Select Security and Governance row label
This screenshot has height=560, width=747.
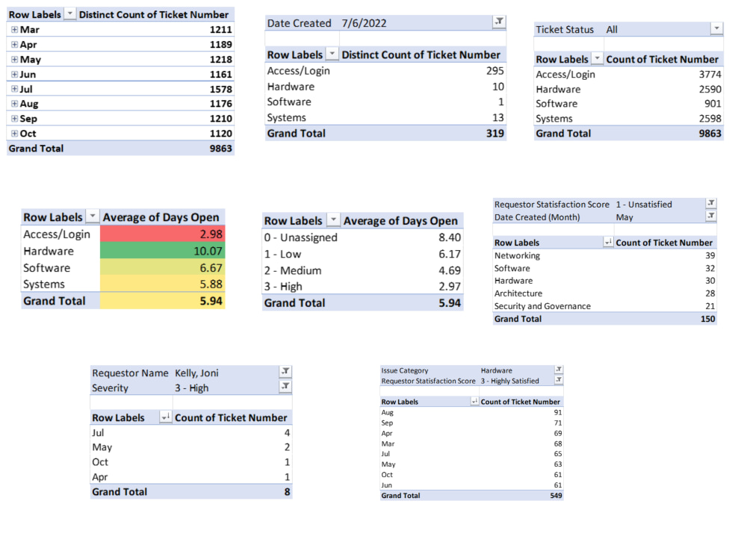point(542,306)
